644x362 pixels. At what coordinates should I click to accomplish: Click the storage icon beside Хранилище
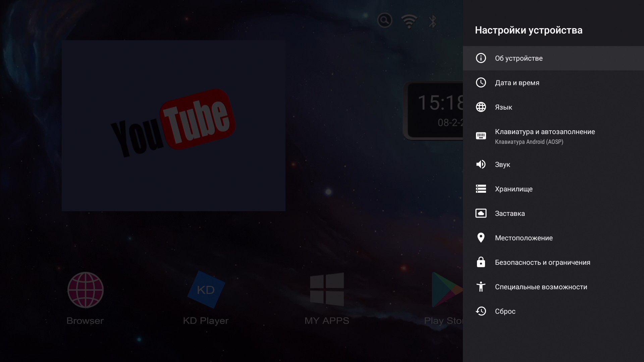(x=481, y=189)
